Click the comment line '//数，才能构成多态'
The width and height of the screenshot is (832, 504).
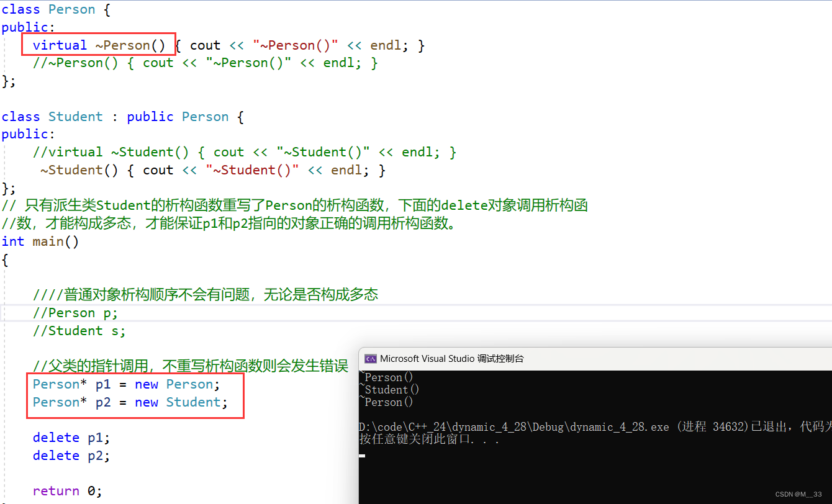tap(230, 223)
